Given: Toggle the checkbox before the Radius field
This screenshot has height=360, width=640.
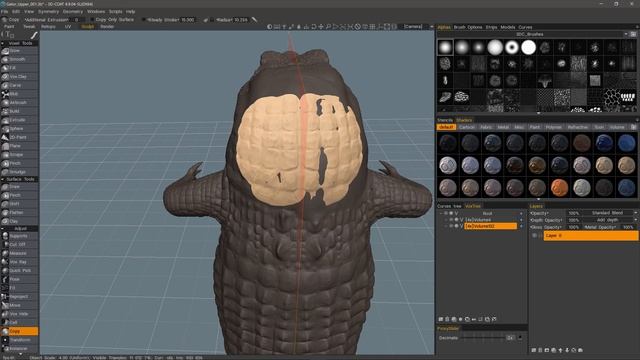Looking at the screenshot, I should click(x=212, y=20).
